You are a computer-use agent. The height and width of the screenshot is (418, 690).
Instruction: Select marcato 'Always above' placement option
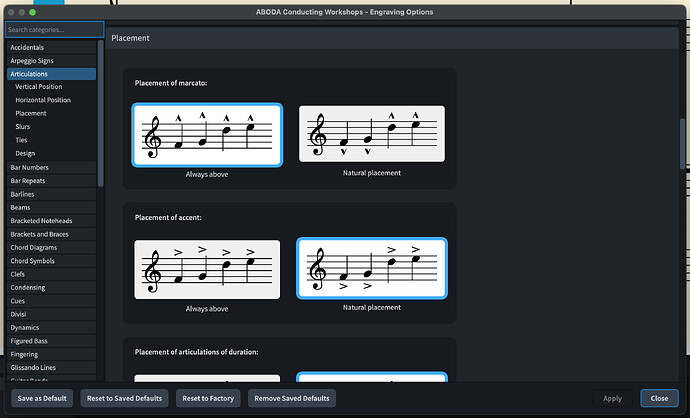tap(207, 135)
